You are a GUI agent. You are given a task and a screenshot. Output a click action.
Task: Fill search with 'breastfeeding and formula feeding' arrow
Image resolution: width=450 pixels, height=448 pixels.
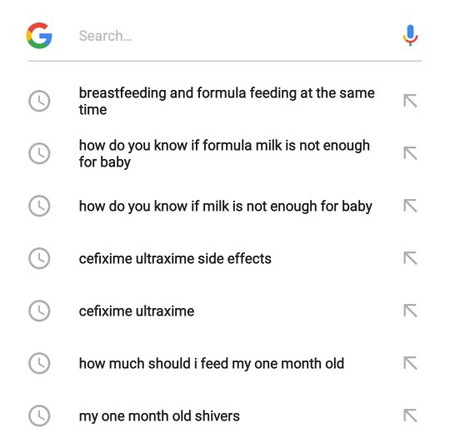pyautogui.click(x=410, y=101)
